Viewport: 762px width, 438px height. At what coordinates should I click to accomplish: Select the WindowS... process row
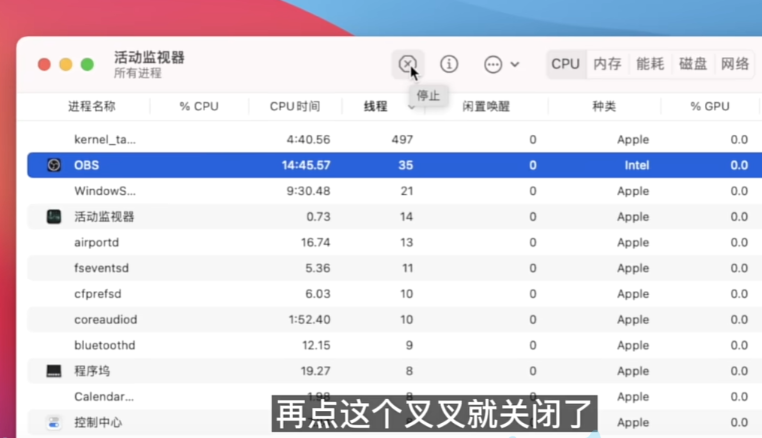pyautogui.click(x=395, y=191)
